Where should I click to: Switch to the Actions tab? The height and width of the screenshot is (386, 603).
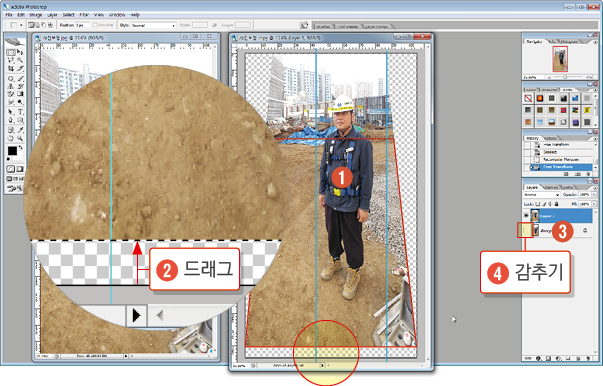550,138
